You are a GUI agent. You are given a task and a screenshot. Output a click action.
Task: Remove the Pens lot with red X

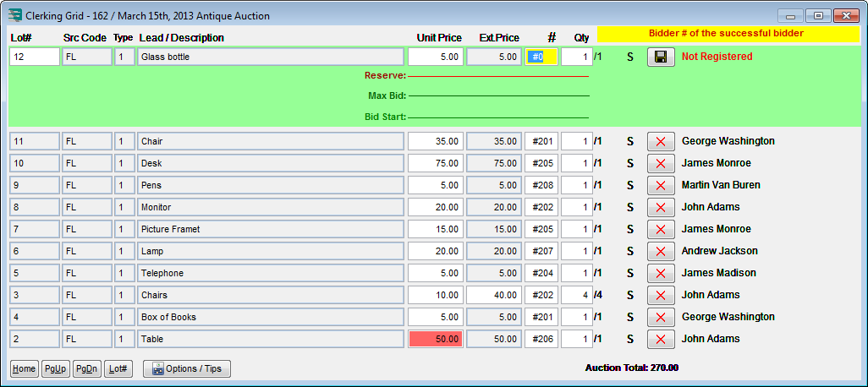pyautogui.click(x=660, y=185)
